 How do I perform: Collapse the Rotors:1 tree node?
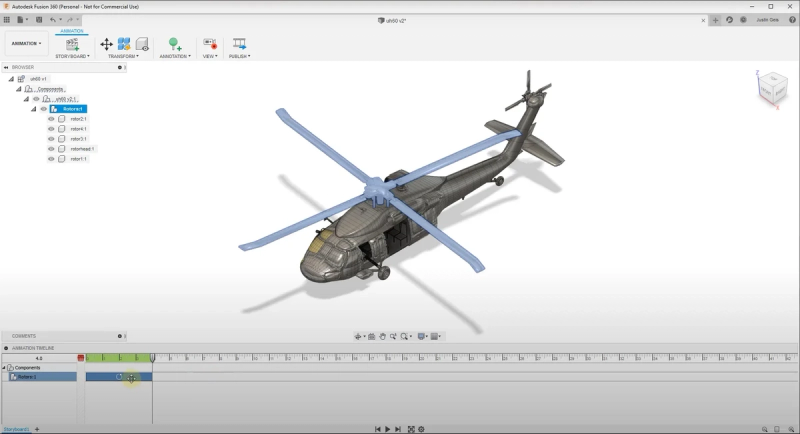(34, 109)
